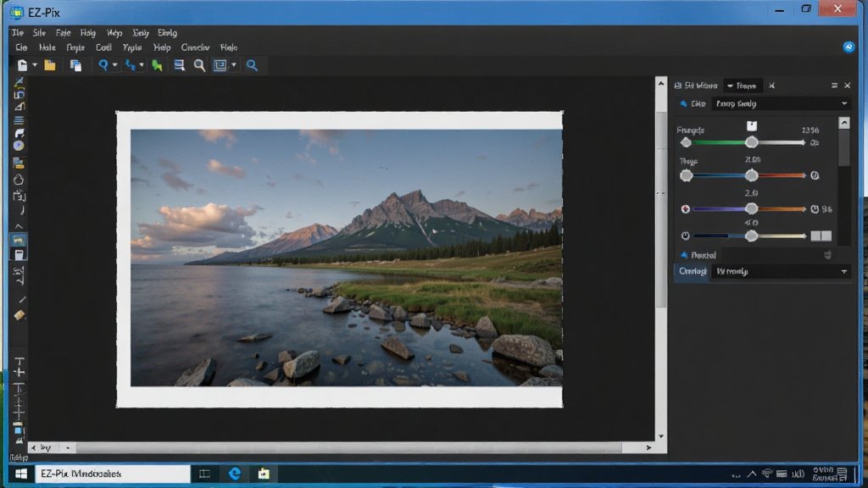Click the blue-lined list icon in the toolbar
This screenshot has height=488, width=868.
click(x=180, y=65)
